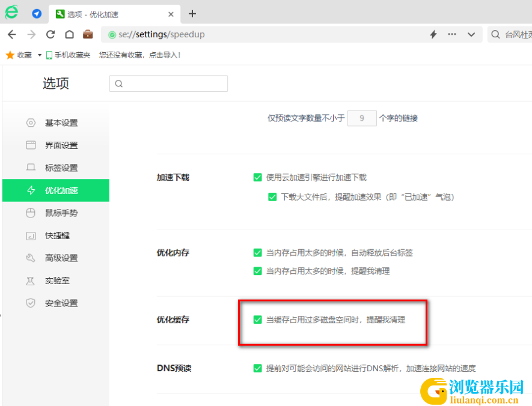
Task: Open a new tab with plus button
Action: pyautogui.click(x=192, y=14)
